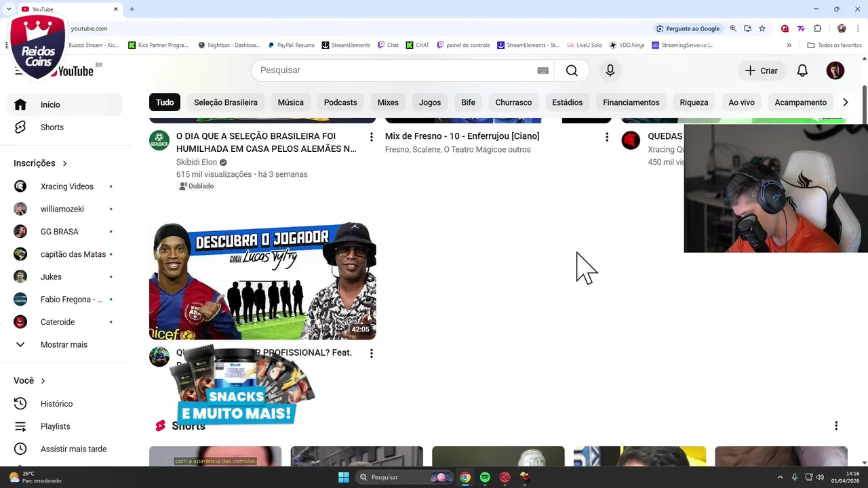This screenshot has width=868, height=488.
Task: Open the on-screen keyboard in search box
Action: 542,70
